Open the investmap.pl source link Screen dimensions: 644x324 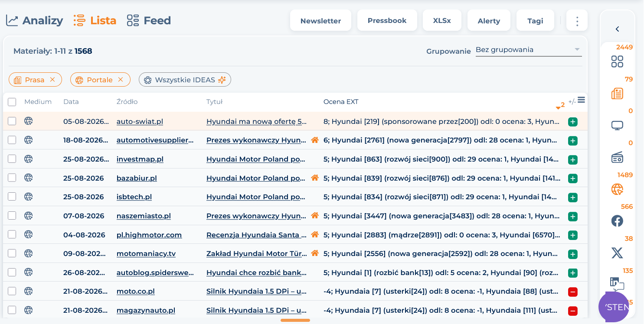(x=140, y=159)
